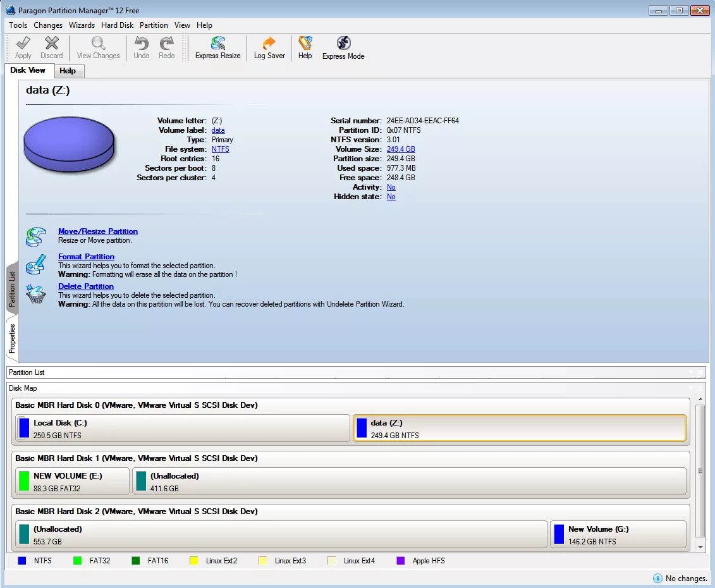Click the FAT32 green legend swatch
Viewport: 715px width, 588px height.
click(x=78, y=561)
